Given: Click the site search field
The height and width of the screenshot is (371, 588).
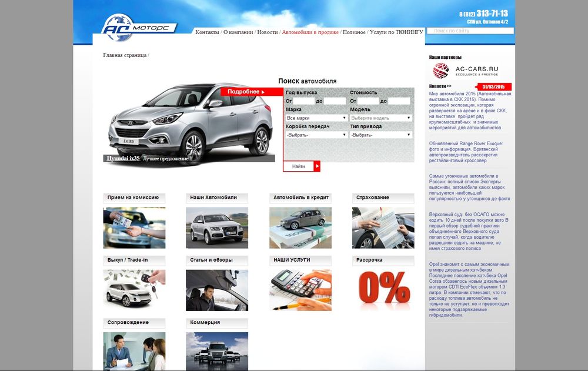Looking at the screenshot, I should coord(470,31).
